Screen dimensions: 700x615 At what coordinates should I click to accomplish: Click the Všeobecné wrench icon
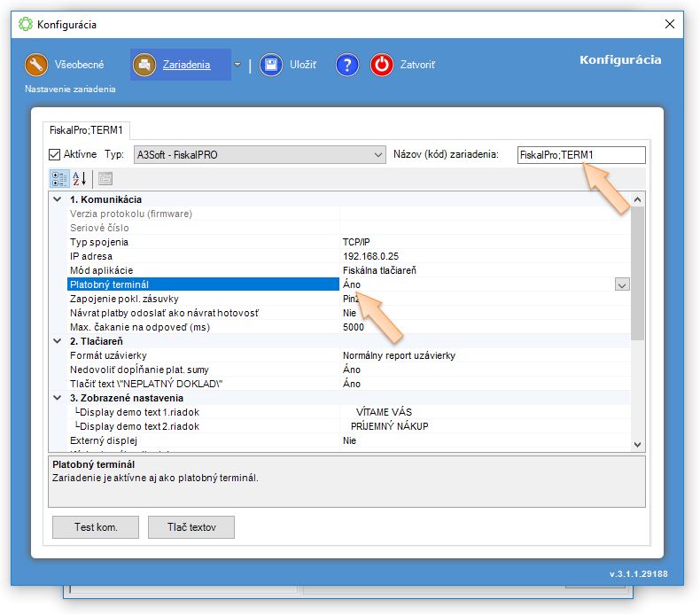pyautogui.click(x=36, y=65)
